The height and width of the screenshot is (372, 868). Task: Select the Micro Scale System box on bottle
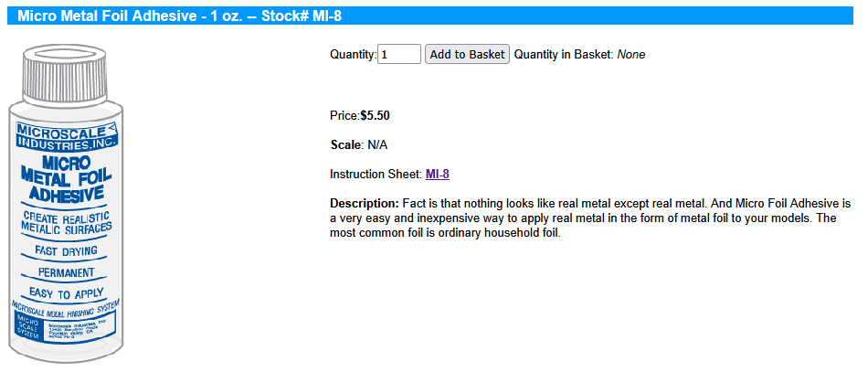pyautogui.click(x=29, y=329)
